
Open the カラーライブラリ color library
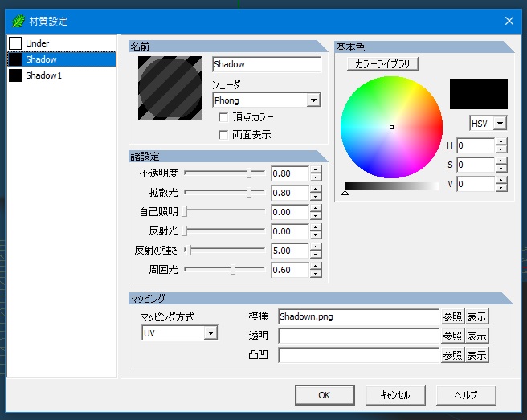click(x=382, y=63)
